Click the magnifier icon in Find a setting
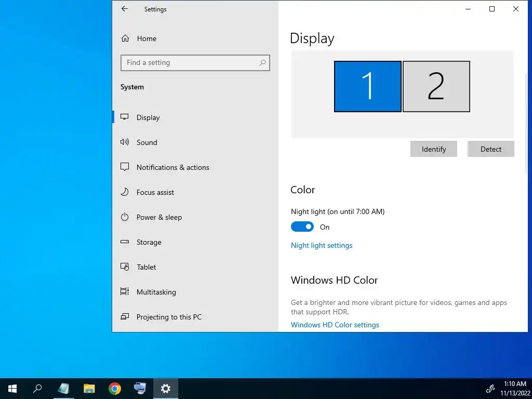This screenshot has width=532, height=399. (262, 63)
